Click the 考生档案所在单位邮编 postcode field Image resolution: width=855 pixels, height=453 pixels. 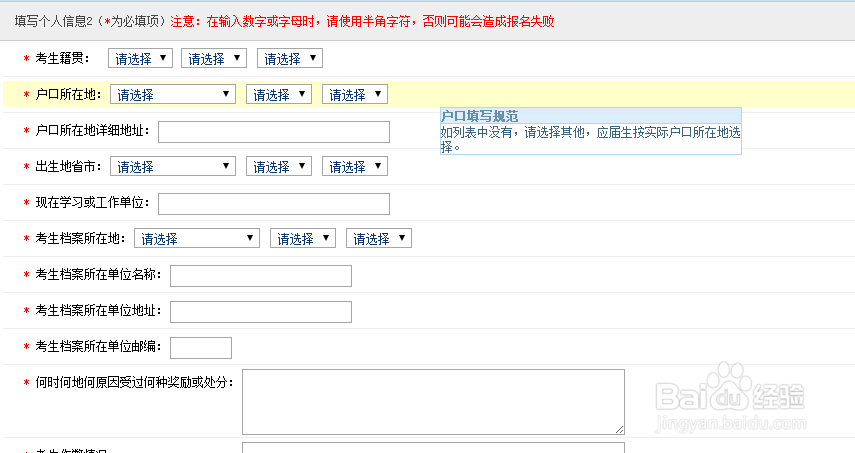pyautogui.click(x=201, y=348)
